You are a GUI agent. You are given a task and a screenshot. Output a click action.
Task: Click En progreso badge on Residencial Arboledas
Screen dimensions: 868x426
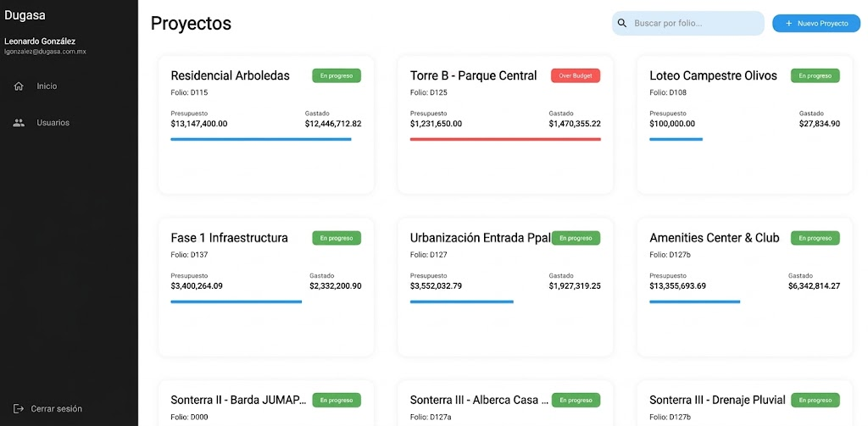tap(337, 75)
